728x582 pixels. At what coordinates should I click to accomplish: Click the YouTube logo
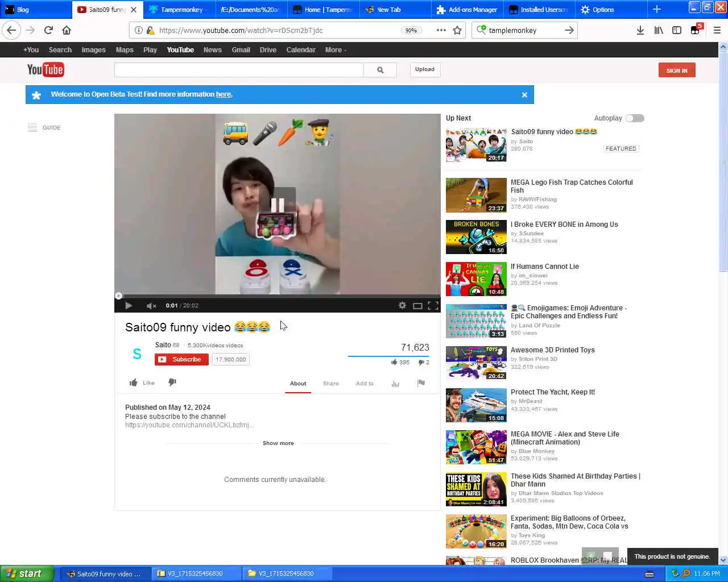tap(45, 70)
